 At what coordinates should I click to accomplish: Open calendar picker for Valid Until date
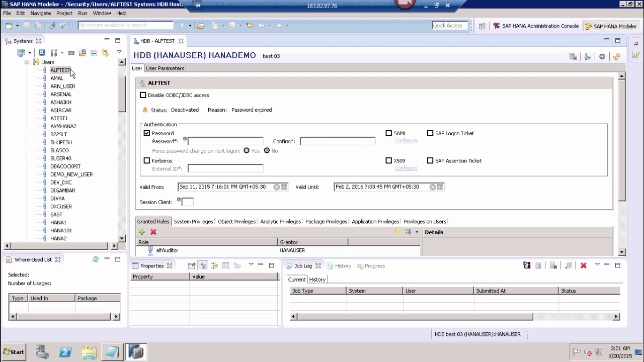point(440,187)
